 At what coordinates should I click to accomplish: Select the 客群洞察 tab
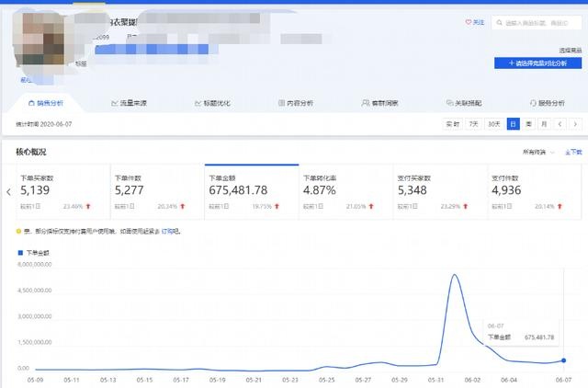[x=379, y=103]
